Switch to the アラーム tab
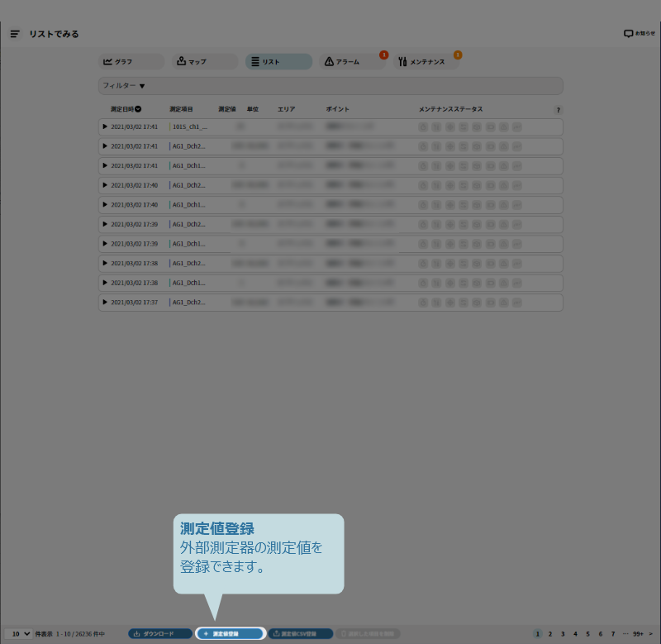661x644 pixels. coord(352,61)
